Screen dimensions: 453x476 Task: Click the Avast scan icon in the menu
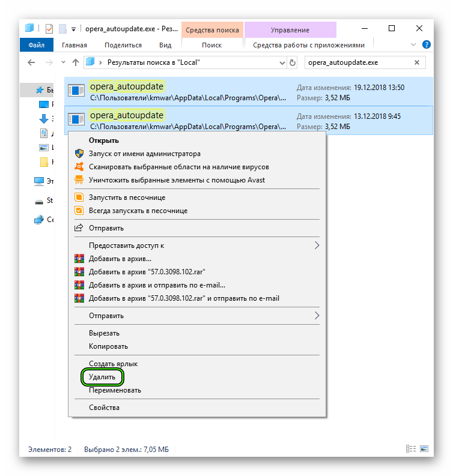[79, 167]
